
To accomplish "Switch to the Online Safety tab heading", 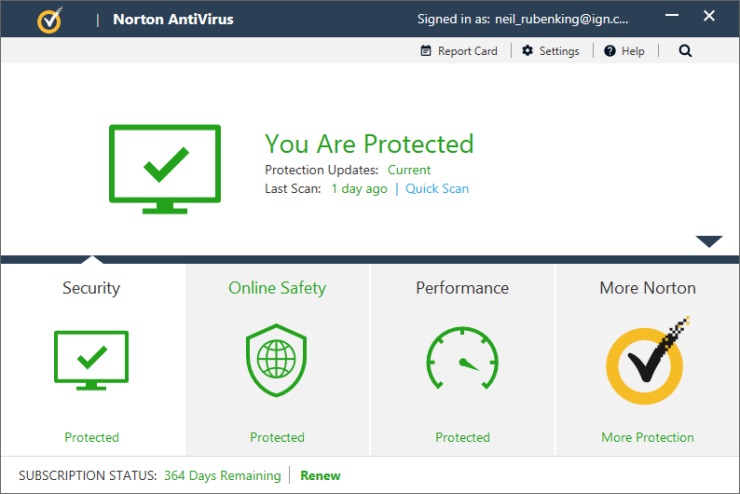I will coord(277,288).
